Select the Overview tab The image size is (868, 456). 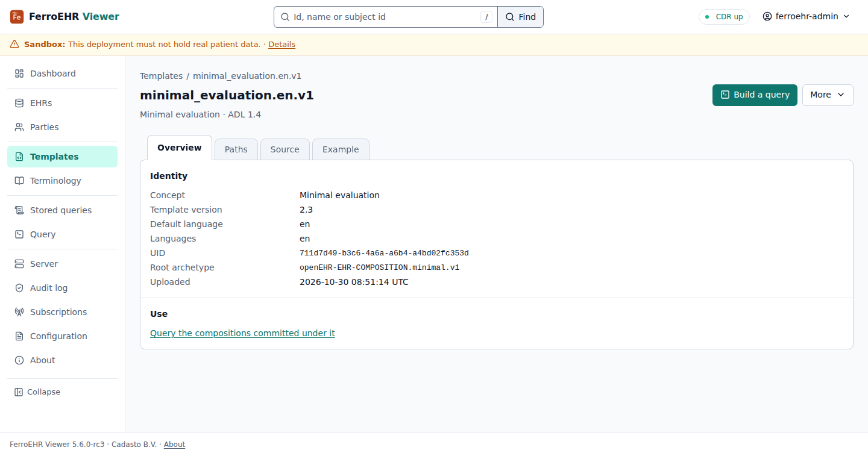180,148
